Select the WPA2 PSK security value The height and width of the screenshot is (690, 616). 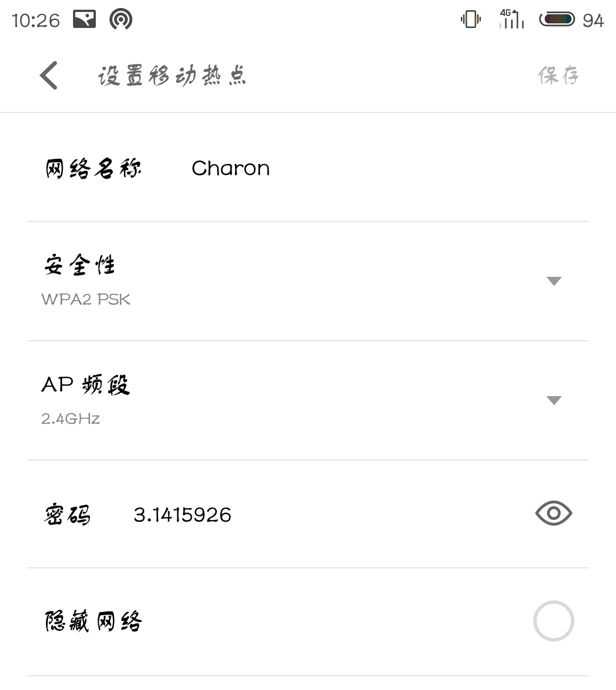86,300
